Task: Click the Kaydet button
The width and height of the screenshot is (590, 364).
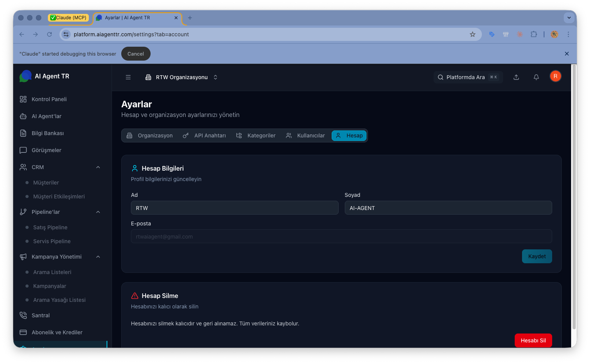Action: click(x=537, y=256)
